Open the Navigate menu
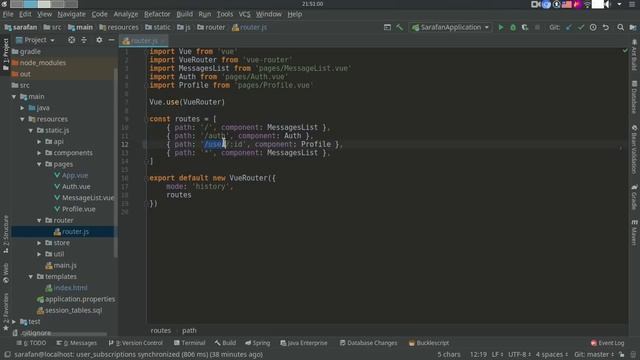Screen dimensions: 640x360 (71, 14)
